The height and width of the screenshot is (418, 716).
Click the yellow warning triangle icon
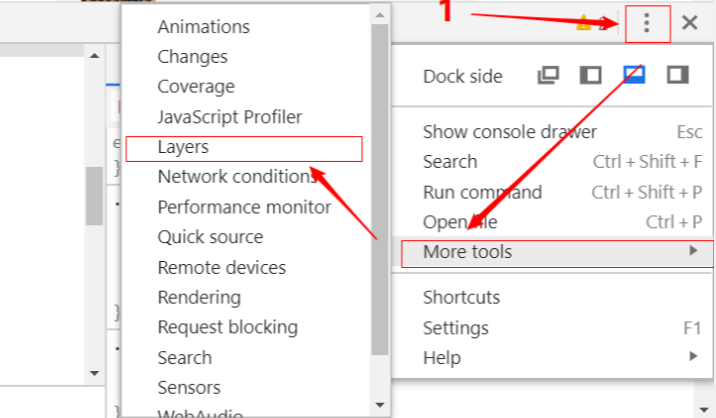(584, 24)
